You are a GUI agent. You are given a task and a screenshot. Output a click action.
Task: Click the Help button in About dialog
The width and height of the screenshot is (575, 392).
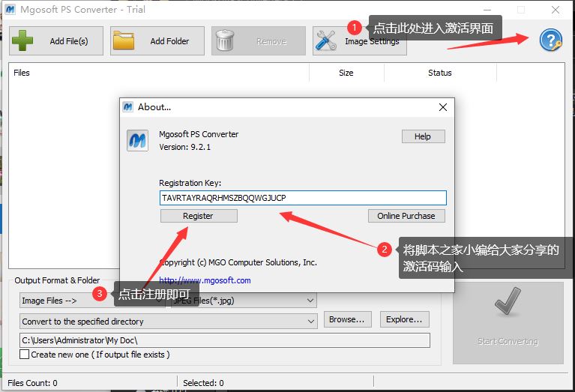point(423,136)
